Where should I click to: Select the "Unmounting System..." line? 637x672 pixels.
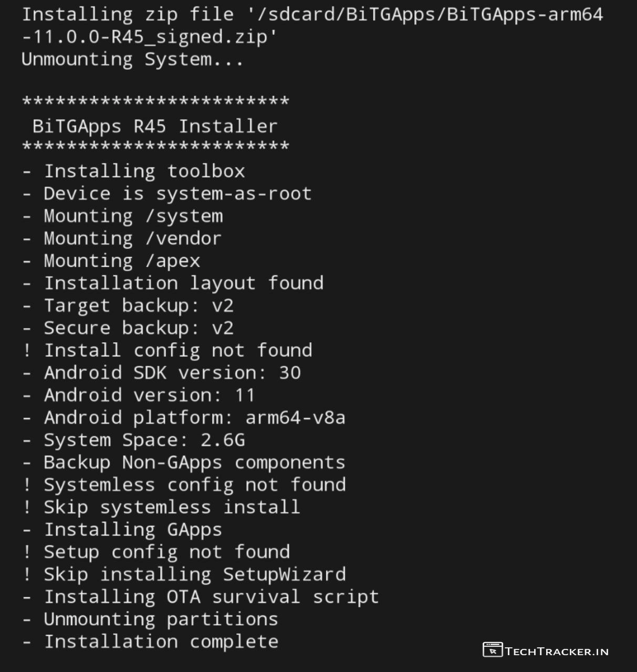pos(132,59)
